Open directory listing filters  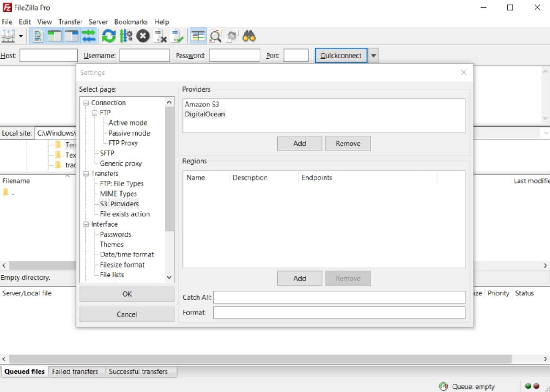coord(215,36)
